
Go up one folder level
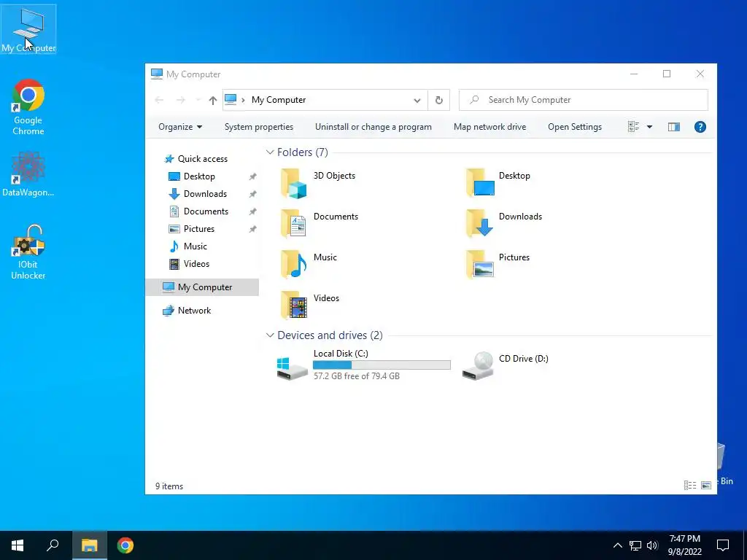(x=212, y=100)
